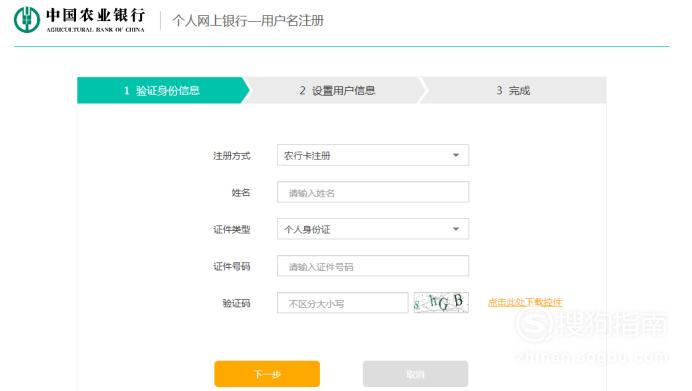692x391 pixels.
Task: Click the orange 下一步 button
Action: pyautogui.click(x=267, y=374)
